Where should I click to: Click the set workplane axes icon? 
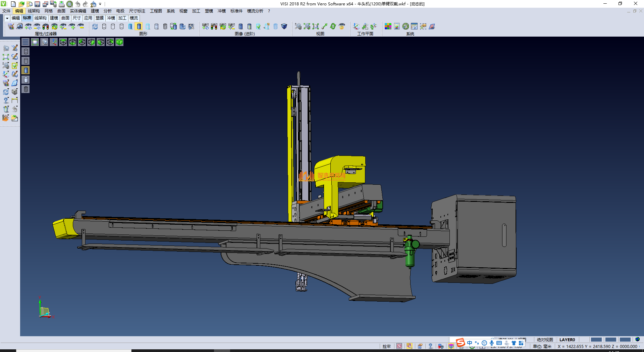[x=356, y=26]
